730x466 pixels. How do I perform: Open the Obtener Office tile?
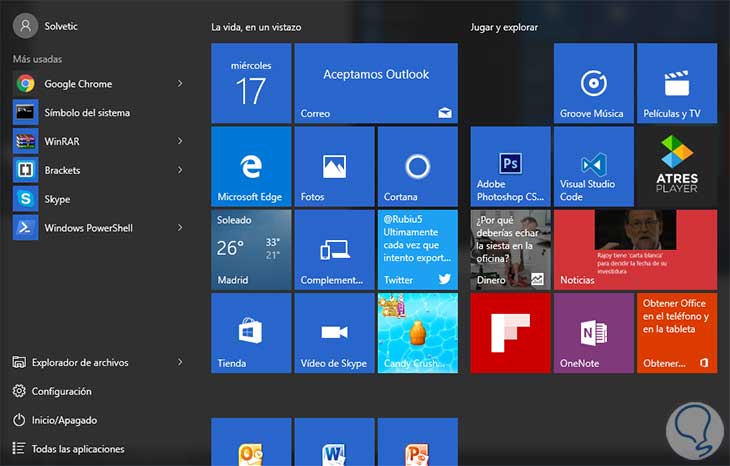point(677,333)
